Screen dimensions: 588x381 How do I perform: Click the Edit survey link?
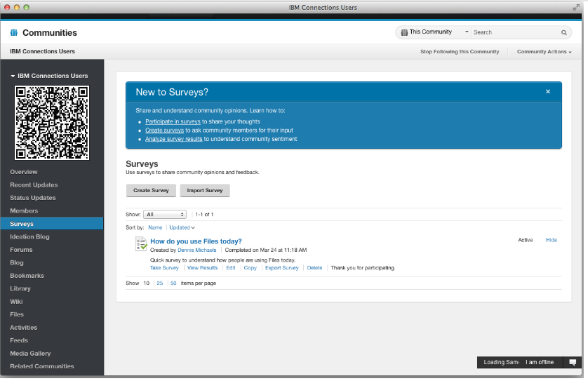click(x=231, y=268)
